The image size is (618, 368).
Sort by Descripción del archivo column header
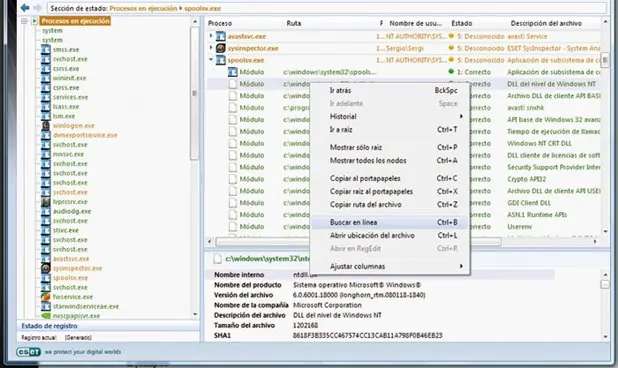coord(546,23)
